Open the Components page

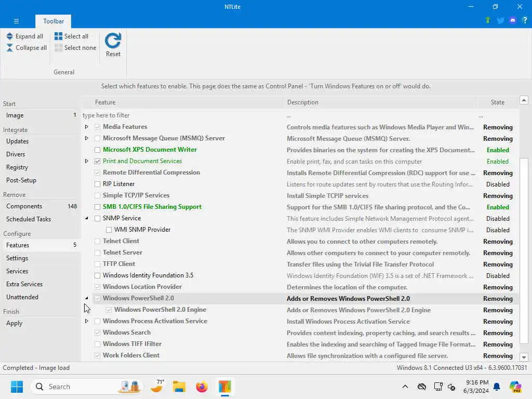41,206
